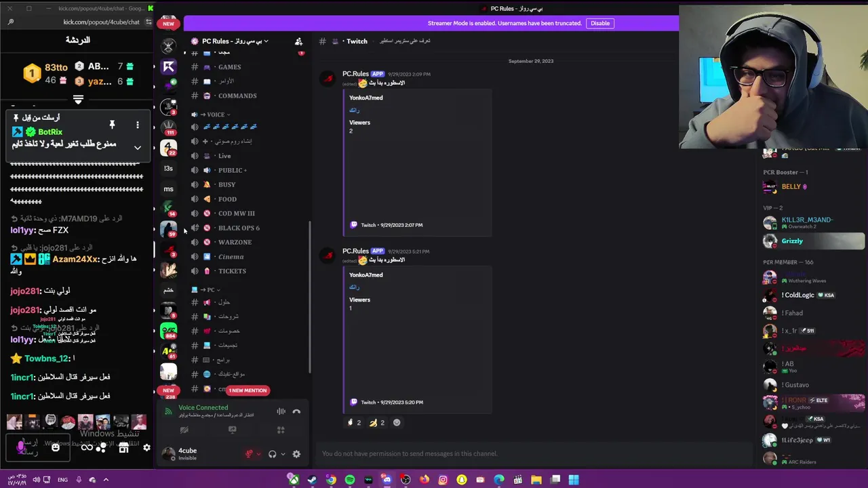Add reaction on last PC.Rules message
The image size is (868, 488).
(397, 422)
